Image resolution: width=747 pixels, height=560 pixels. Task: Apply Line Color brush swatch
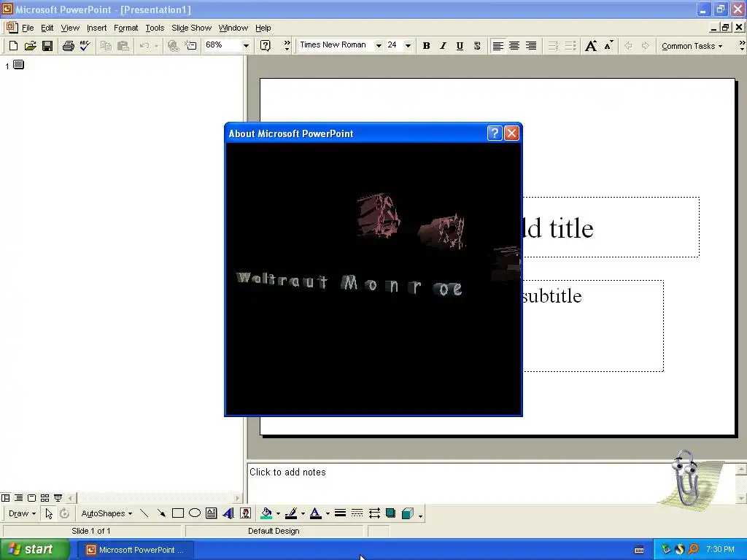291,513
